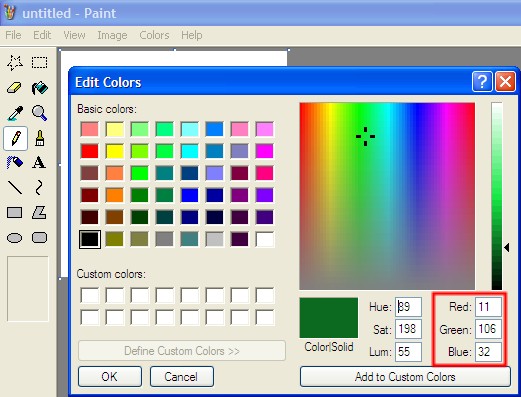Open the Help menu
The image size is (521, 397).
[192, 35]
